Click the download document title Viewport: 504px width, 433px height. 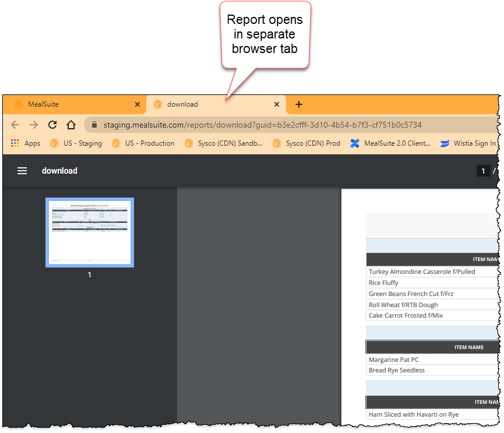(59, 171)
